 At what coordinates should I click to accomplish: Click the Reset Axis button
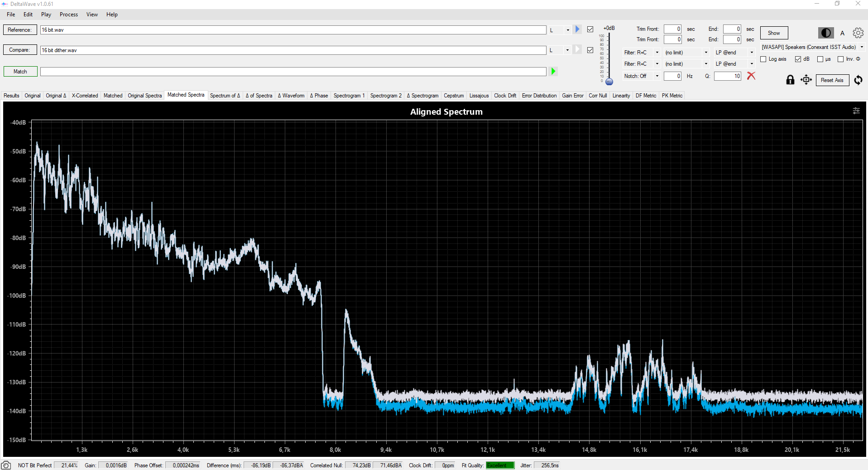tap(832, 80)
